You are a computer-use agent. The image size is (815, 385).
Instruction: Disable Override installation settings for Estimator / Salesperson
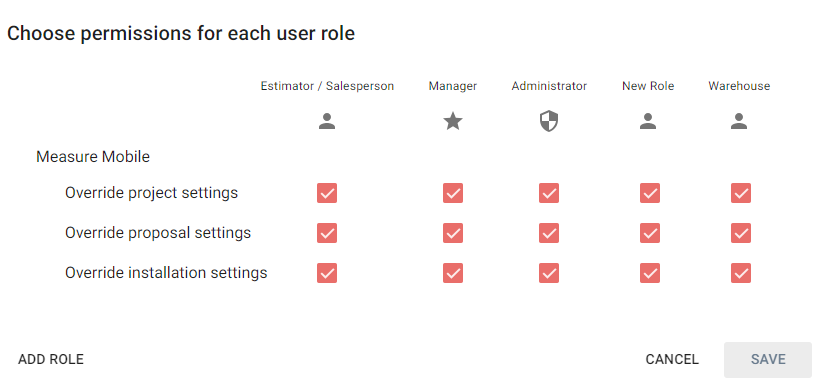327,273
